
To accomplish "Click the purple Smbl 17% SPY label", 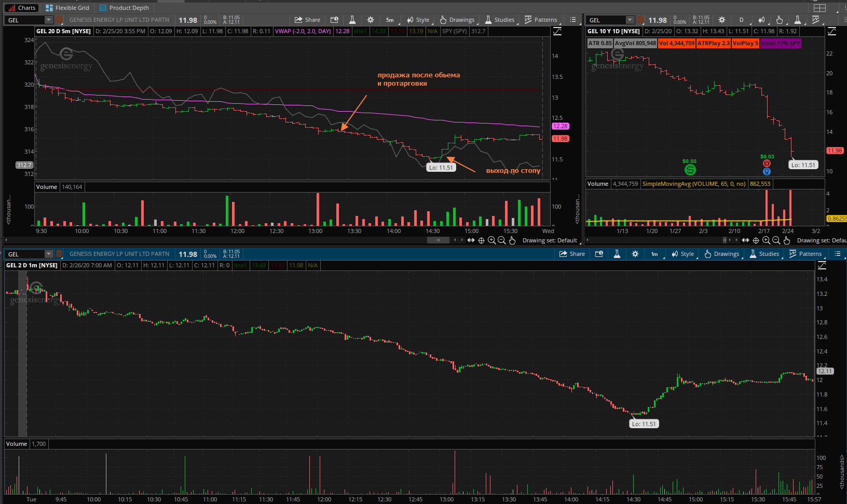I will coord(781,43).
